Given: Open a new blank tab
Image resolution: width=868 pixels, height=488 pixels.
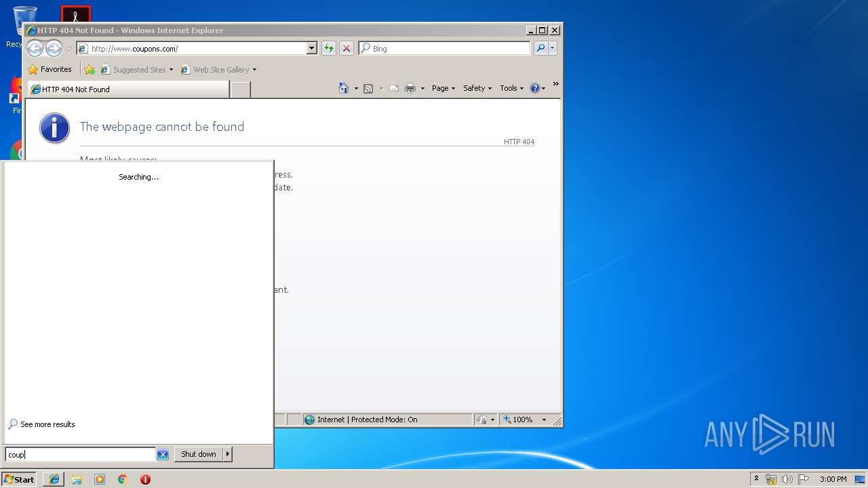Looking at the screenshot, I should 241,89.
